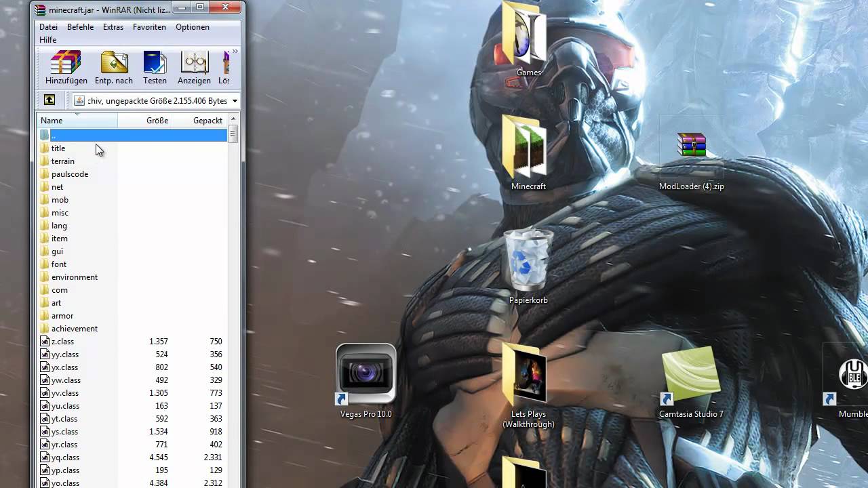868x488 pixels.
Task: Click the Testen archive toolbar icon
Action: [x=155, y=68]
